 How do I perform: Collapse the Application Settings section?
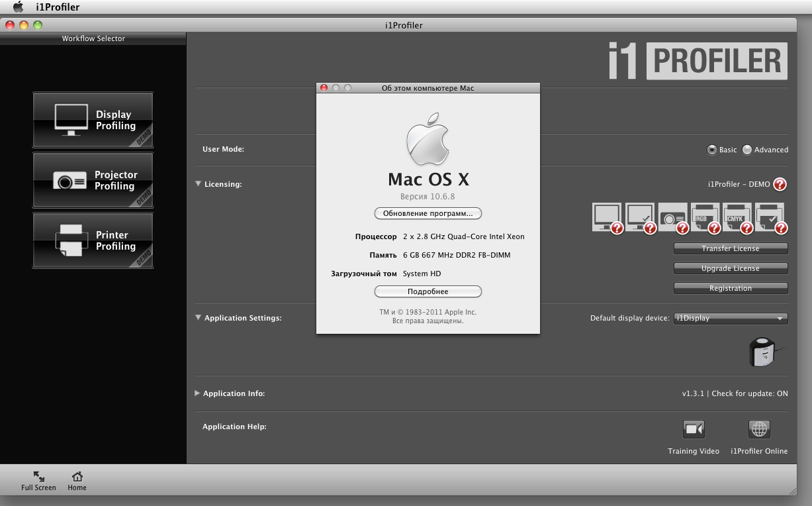[199, 318]
